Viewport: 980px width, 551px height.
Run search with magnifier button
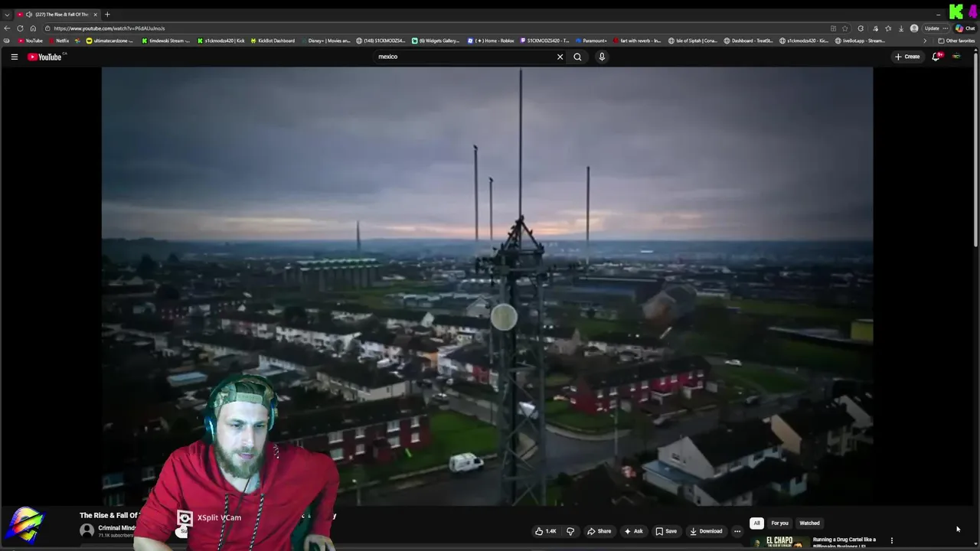point(577,57)
